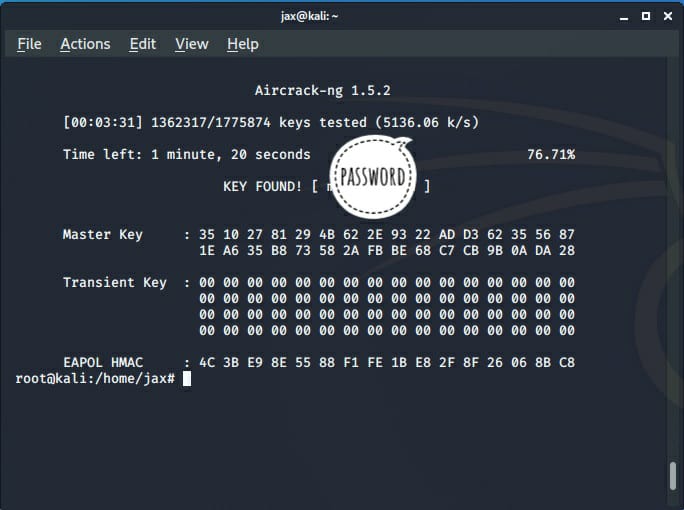Open the View menu

point(191,44)
